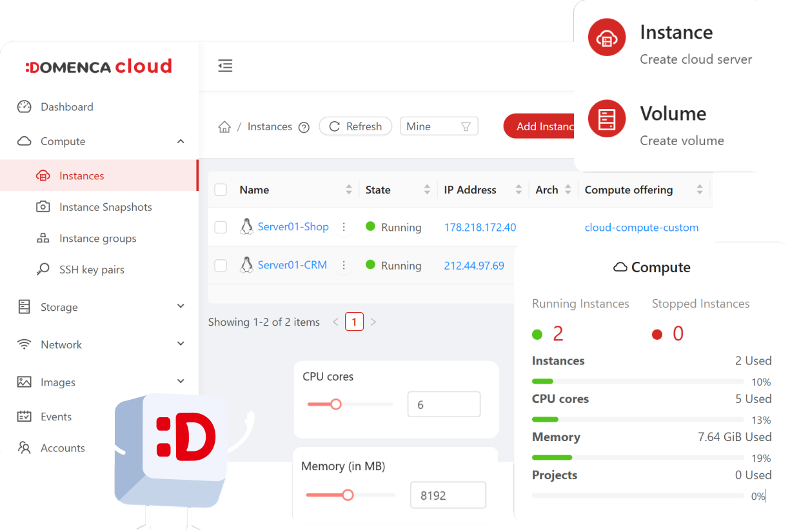Screen dimensions: 790x532
Task: Click the Memory value input showing 8192
Action: (x=448, y=495)
